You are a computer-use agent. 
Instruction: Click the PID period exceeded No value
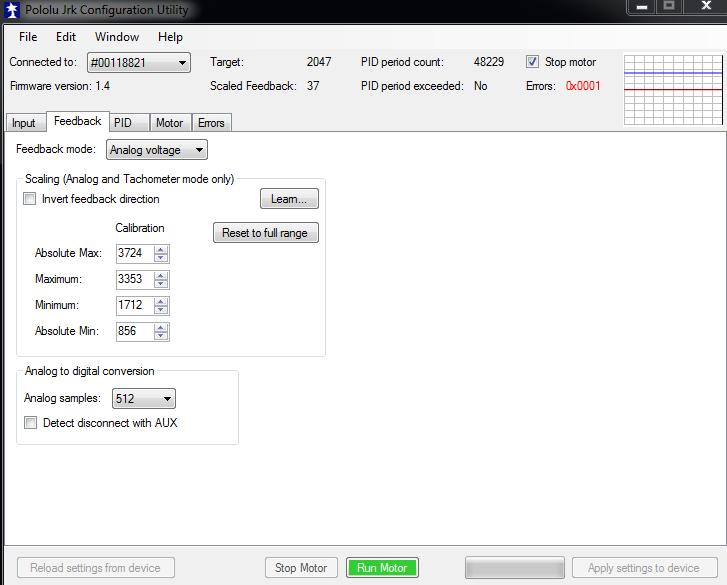[480, 86]
